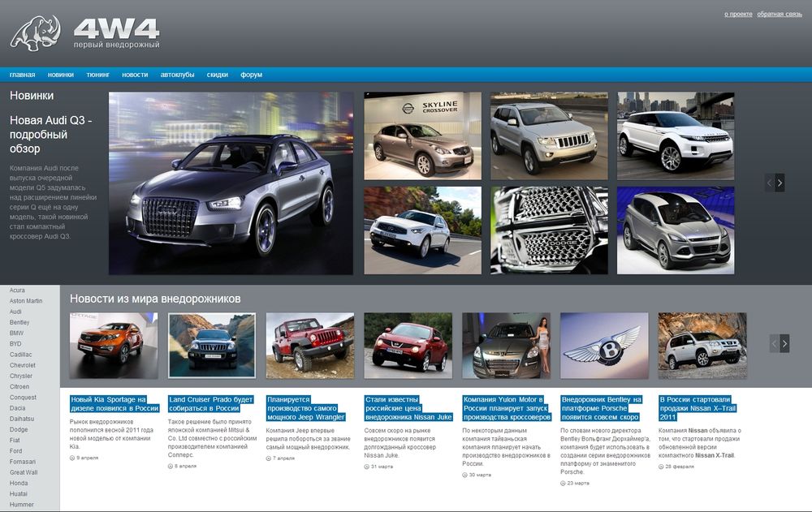Read 'Land Cruiser Prado будет собираться' headline

coord(211,404)
